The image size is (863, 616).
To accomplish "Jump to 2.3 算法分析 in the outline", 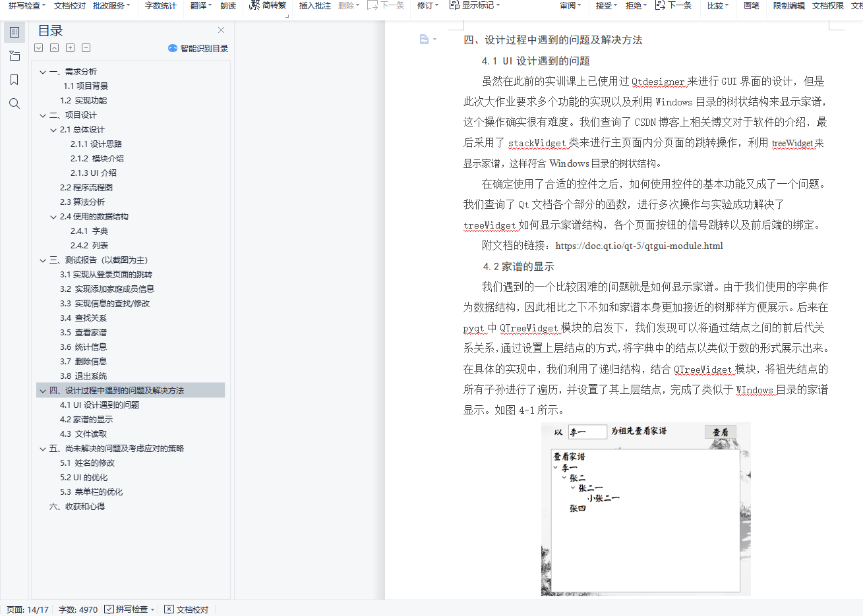I will (x=82, y=202).
